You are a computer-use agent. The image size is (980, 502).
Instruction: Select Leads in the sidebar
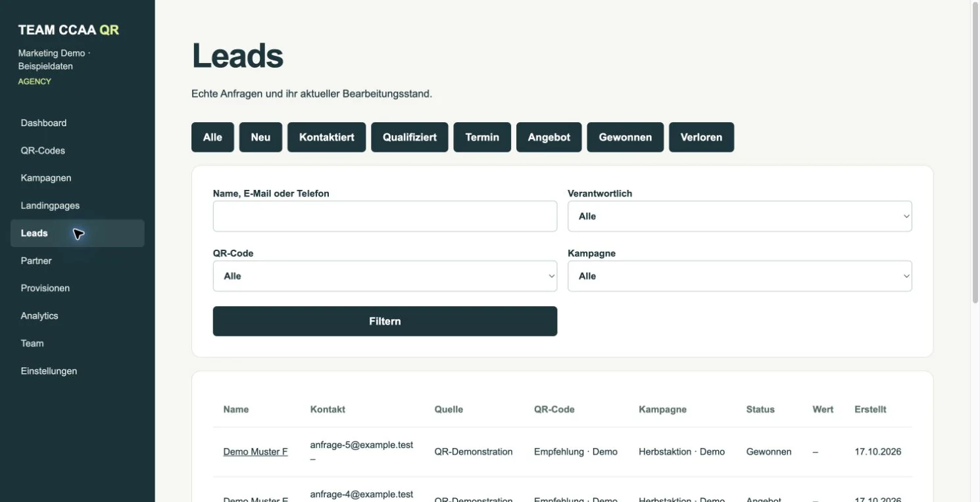[78, 233]
